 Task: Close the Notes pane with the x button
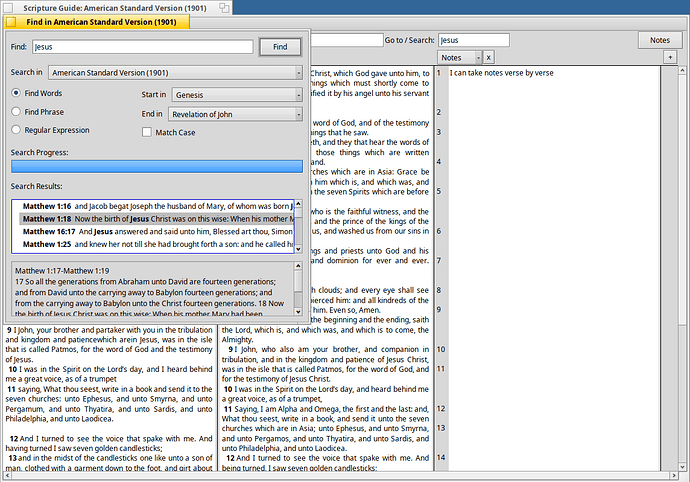488,58
